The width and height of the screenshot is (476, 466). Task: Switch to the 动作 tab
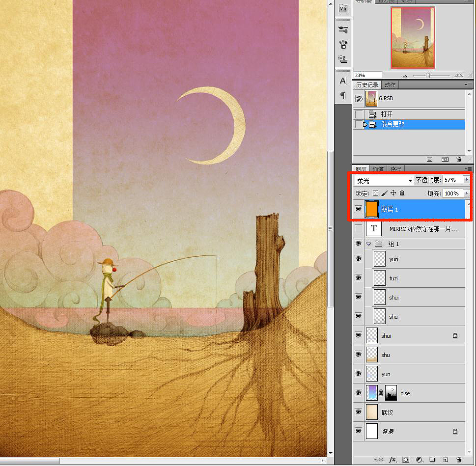coord(390,85)
